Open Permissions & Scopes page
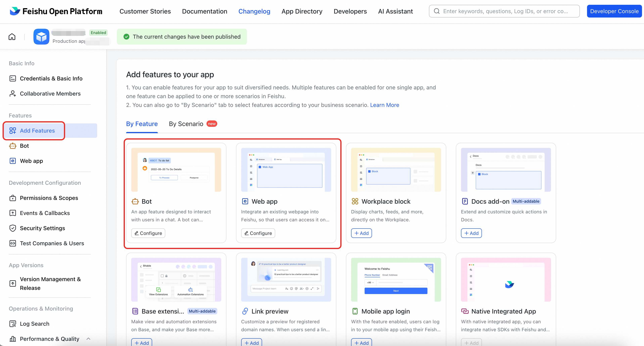The width and height of the screenshot is (644, 346). pyautogui.click(x=49, y=198)
